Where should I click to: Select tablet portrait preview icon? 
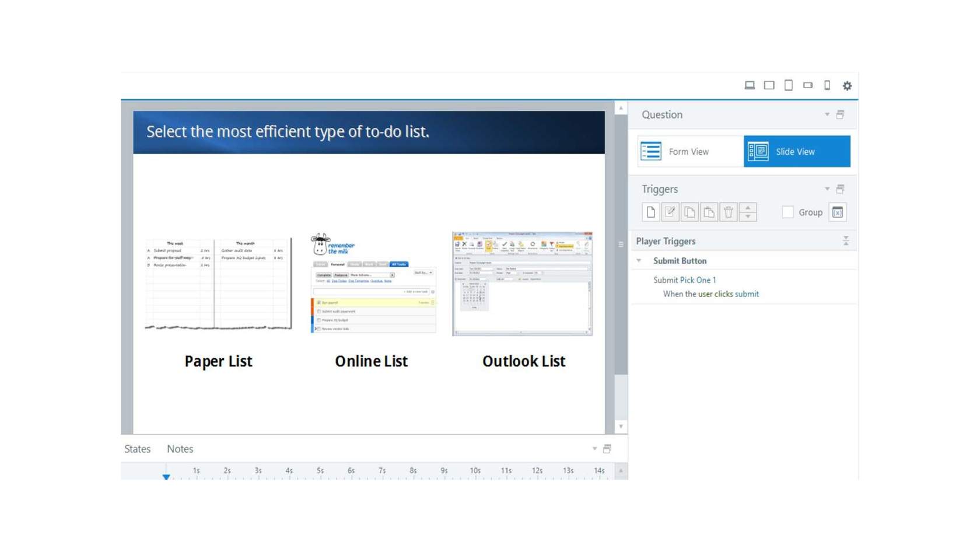point(789,85)
